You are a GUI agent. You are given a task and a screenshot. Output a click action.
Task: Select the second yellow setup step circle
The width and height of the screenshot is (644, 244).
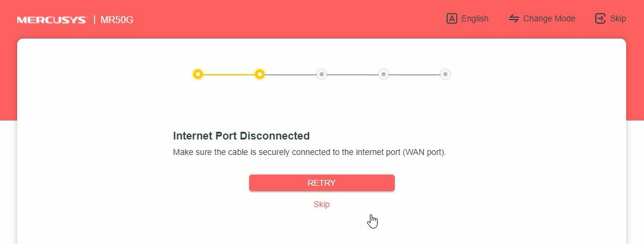[260, 74]
